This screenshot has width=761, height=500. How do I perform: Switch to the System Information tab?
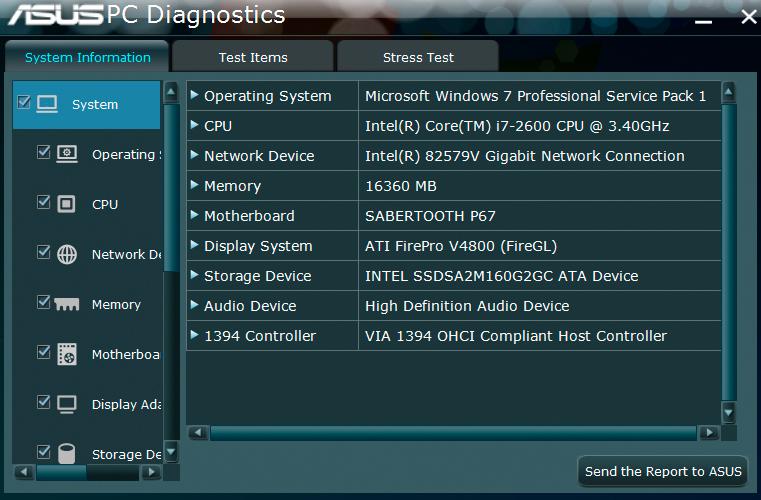87,57
